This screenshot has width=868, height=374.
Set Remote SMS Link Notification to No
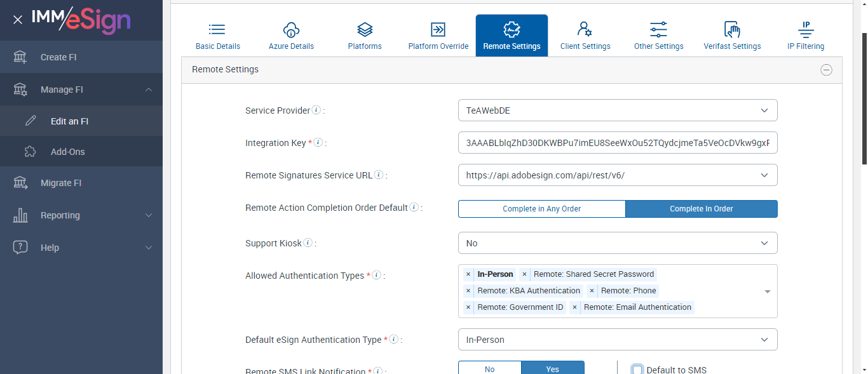pos(490,368)
